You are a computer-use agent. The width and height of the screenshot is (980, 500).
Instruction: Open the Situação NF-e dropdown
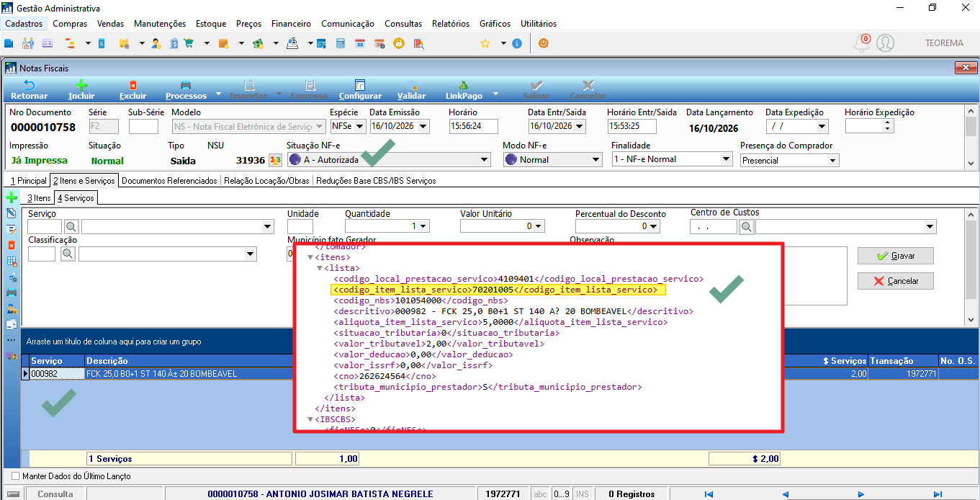click(x=484, y=160)
